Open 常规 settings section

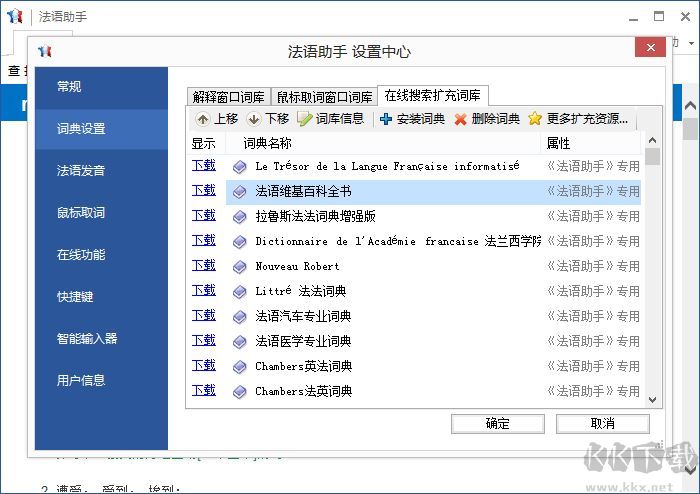click(x=101, y=87)
